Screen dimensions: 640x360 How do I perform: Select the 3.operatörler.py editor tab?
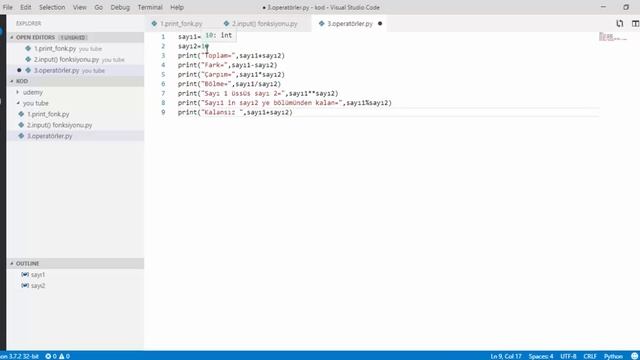coord(350,24)
